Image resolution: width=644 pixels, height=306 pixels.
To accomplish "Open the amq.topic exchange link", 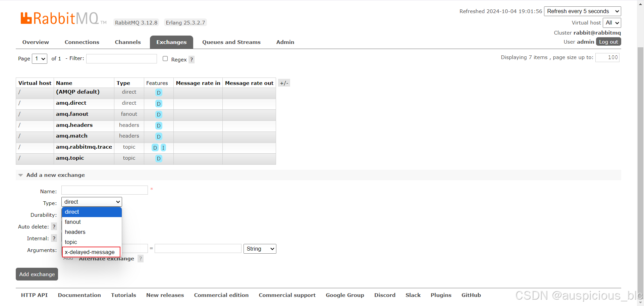I will 70,158.
